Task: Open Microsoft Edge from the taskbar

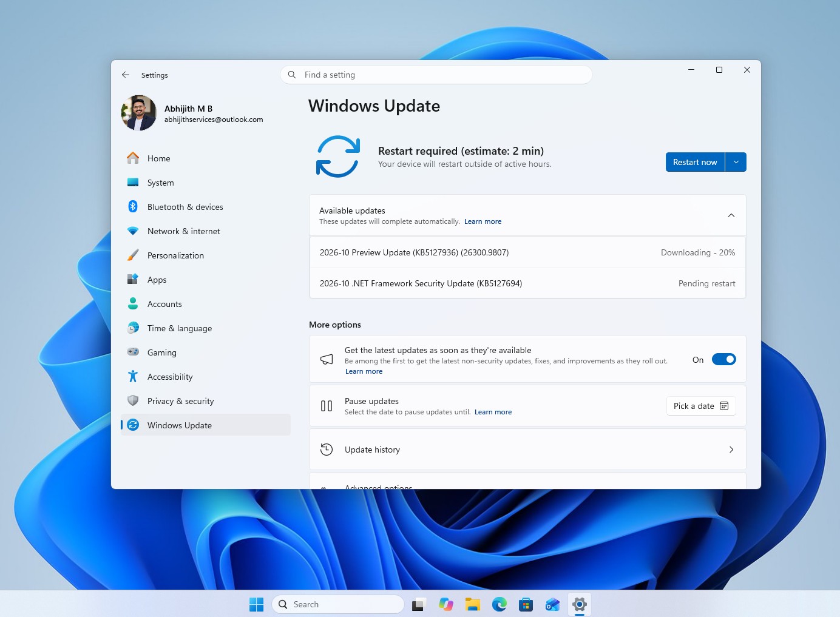Action: (x=499, y=604)
